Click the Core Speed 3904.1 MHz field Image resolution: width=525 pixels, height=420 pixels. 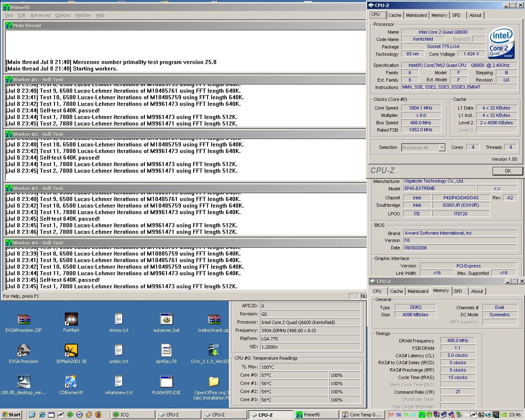[421, 108]
